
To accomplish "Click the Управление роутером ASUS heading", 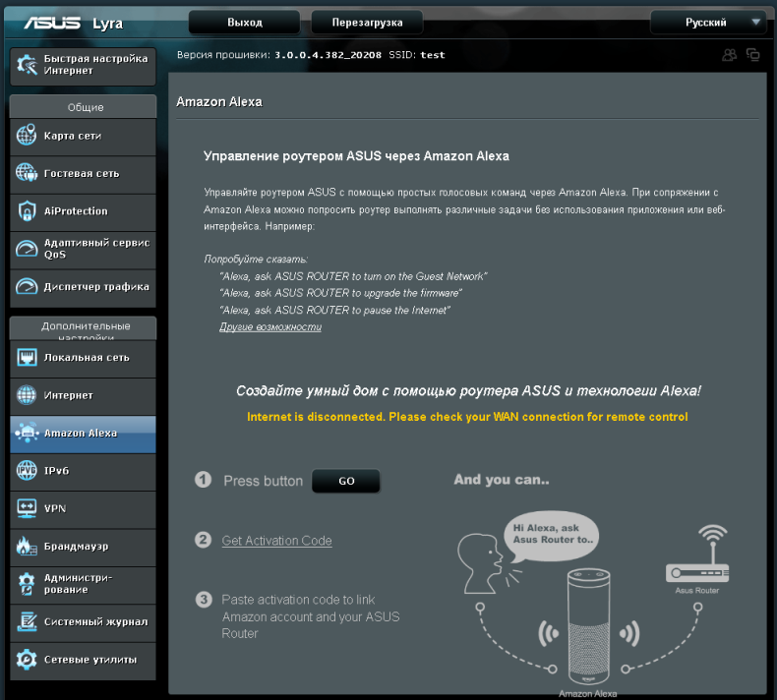I will [356, 156].
